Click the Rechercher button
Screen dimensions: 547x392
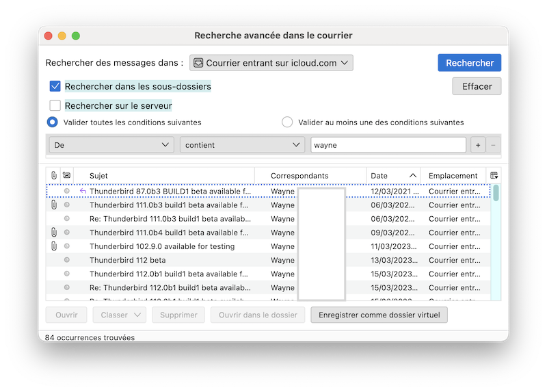click(470, 63)
